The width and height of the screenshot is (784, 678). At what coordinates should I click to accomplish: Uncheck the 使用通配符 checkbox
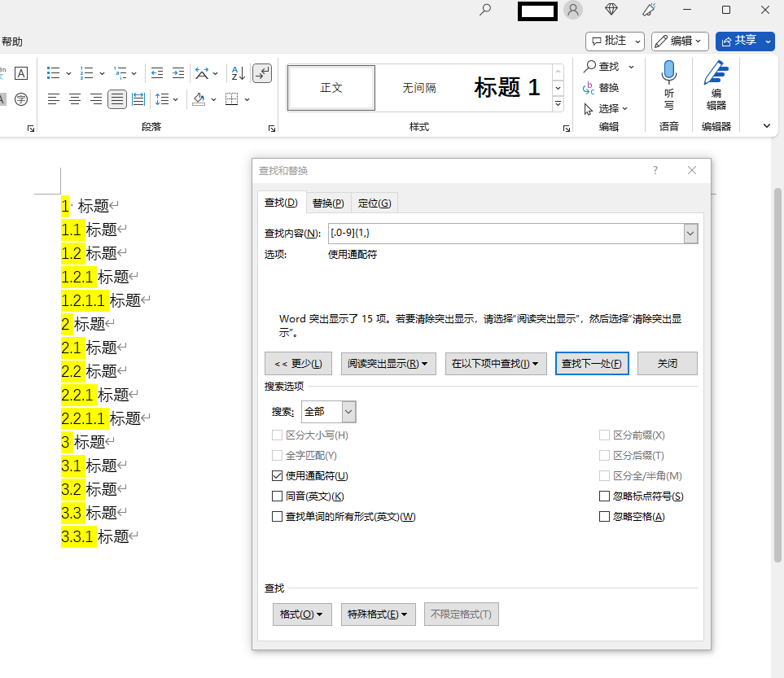pos(277,475)
